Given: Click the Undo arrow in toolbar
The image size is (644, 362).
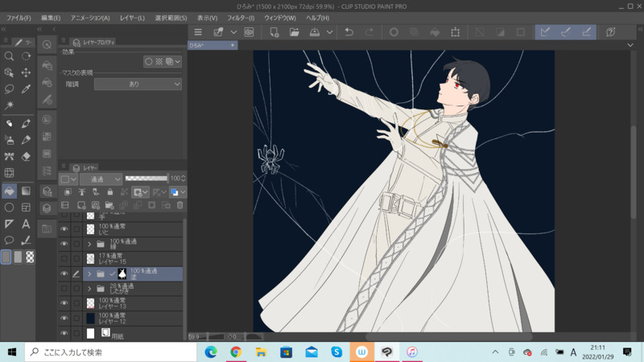Looking at the screenshot, I should [x=349, y=32].
